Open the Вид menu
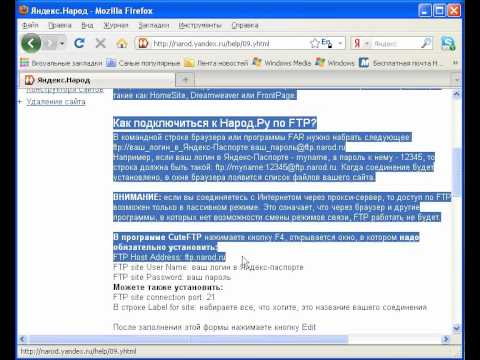Viewport: 480px width, 360px height. [87, 25]
